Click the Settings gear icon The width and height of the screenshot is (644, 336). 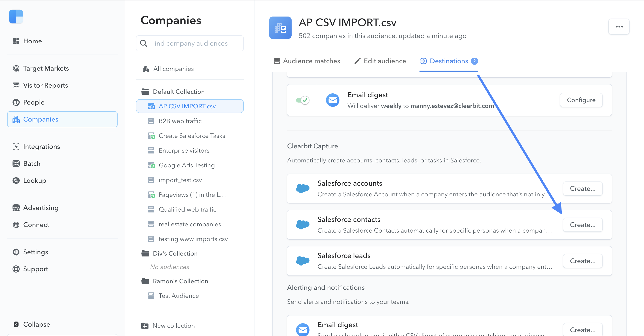[x=16, y=252]
